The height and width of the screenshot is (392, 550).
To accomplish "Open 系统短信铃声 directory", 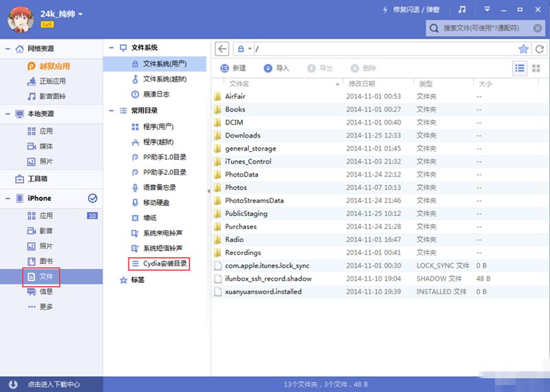I will coord(155,248).
